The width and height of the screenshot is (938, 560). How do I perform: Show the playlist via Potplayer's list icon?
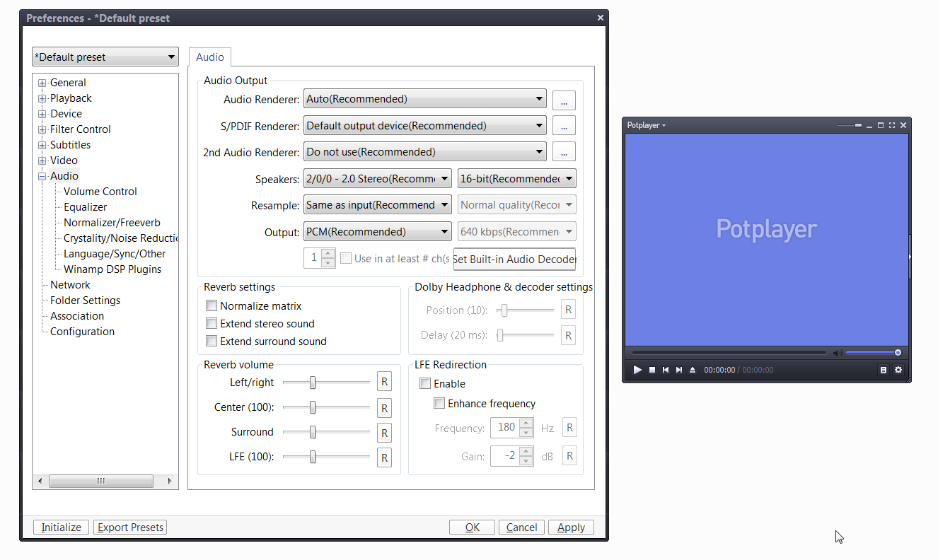coord(884,370)
